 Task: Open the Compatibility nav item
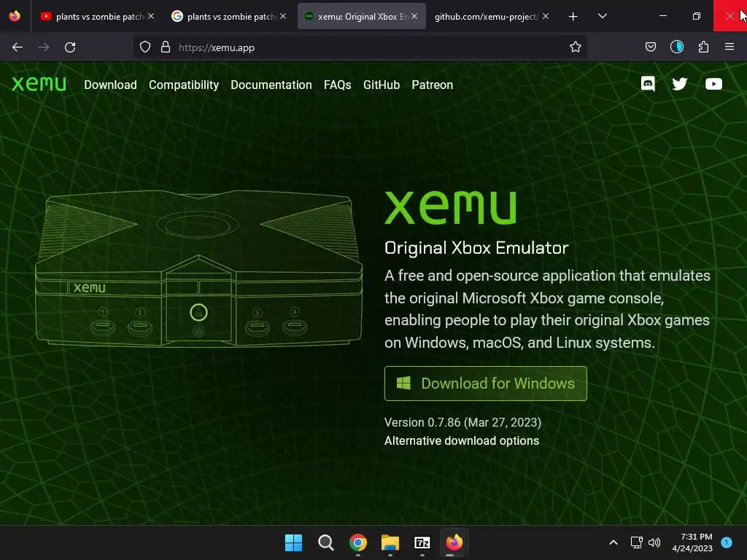click(184, 85)
